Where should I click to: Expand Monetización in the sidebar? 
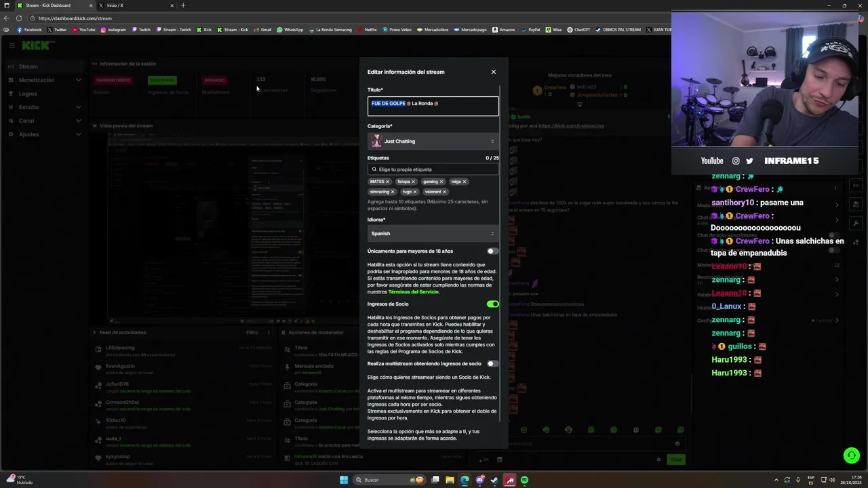(45, 80)
